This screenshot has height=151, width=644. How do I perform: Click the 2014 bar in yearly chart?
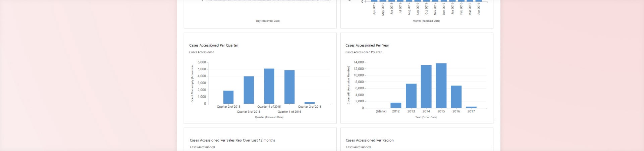pyautogui.click(x=426, y=87)
